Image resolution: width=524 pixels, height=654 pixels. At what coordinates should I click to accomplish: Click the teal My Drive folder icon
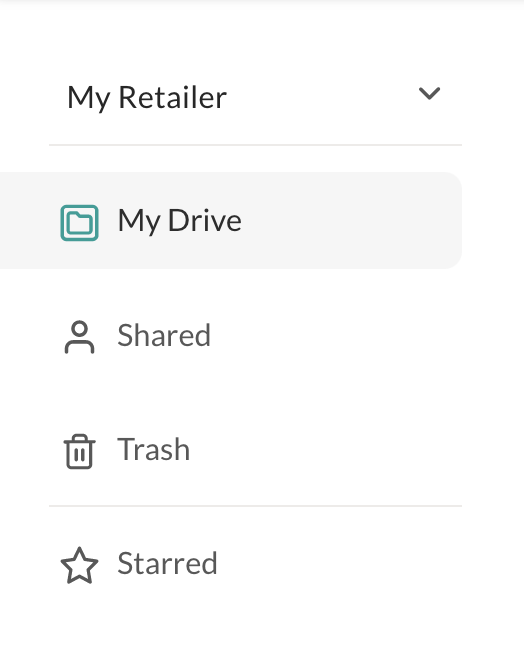[79, 223]
